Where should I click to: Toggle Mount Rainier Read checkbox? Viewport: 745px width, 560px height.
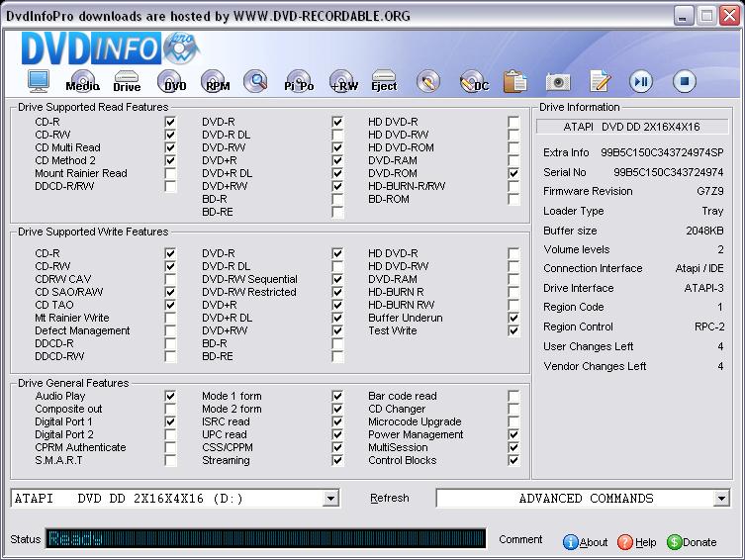pos(170,173)
